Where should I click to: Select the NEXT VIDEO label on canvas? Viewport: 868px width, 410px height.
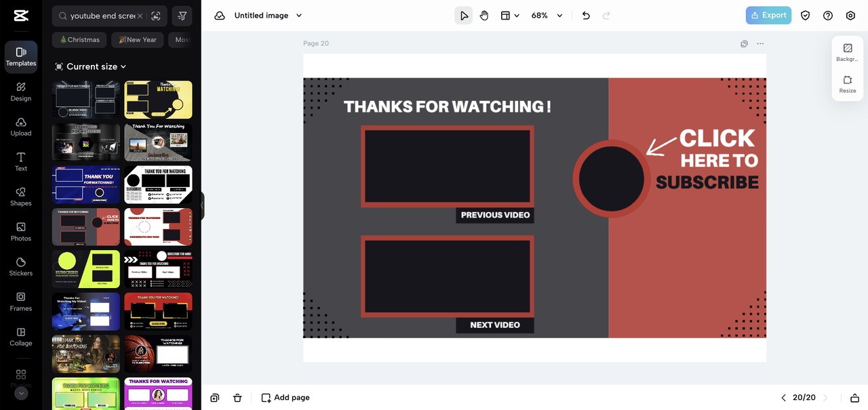pos(495,325)
